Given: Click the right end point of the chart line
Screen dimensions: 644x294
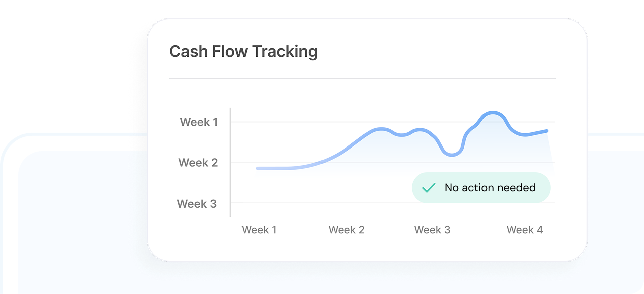Looking at the screenshot, I should 547,131.
